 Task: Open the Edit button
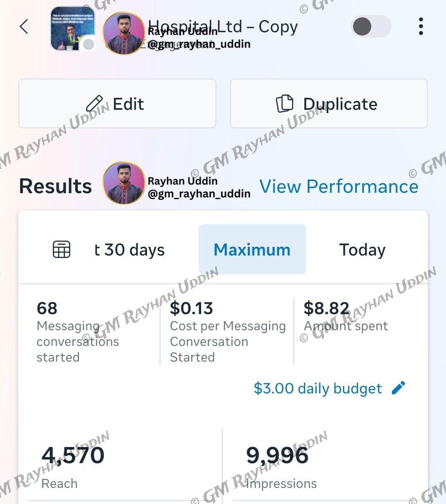117,104
